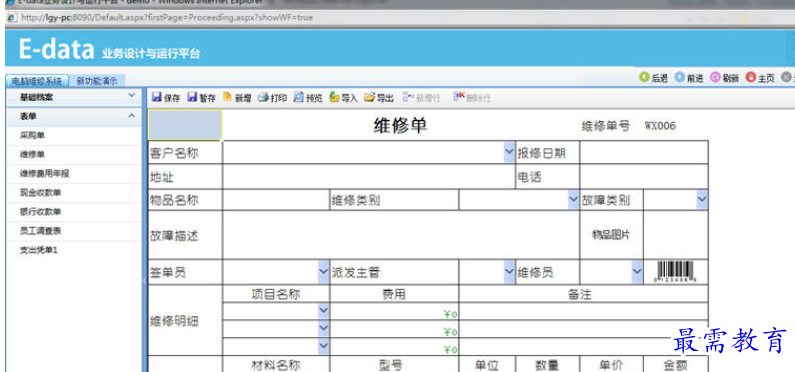Click the 费用 column header
This screenshot has height=372, width=795.
pyautogui.click(x=394, y=294)
